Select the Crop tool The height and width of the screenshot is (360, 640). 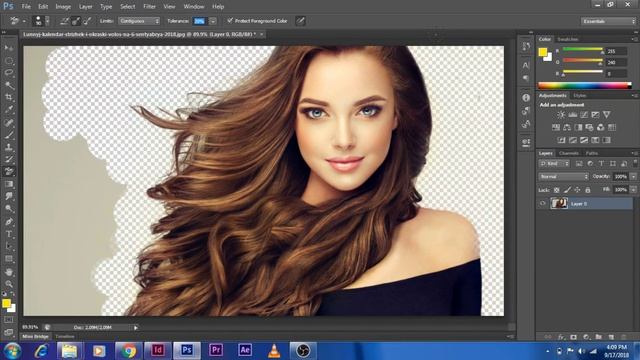coord(9,98)
